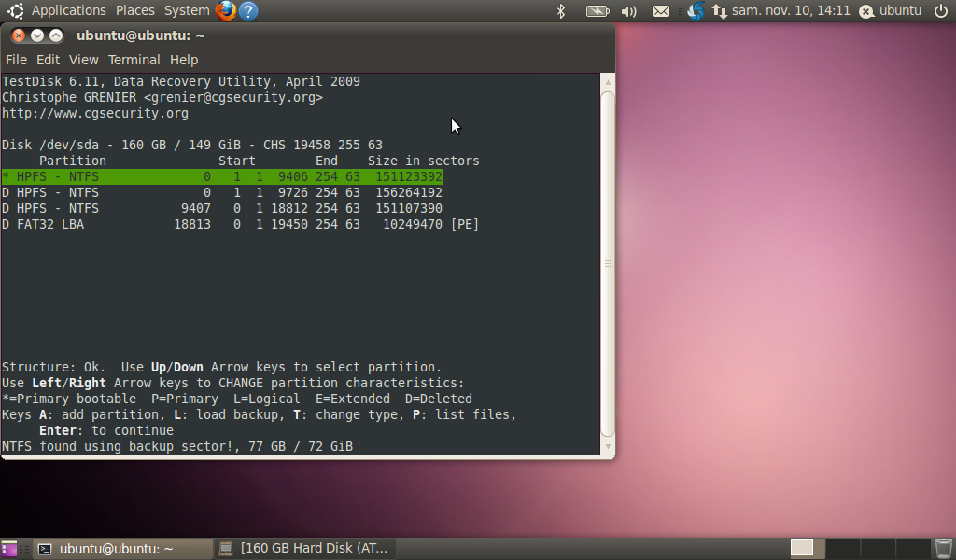Image resolution: width=956 pixels, height=560 pixels.
Task: Close the terminal window with red button
Action: coord(19,35)
